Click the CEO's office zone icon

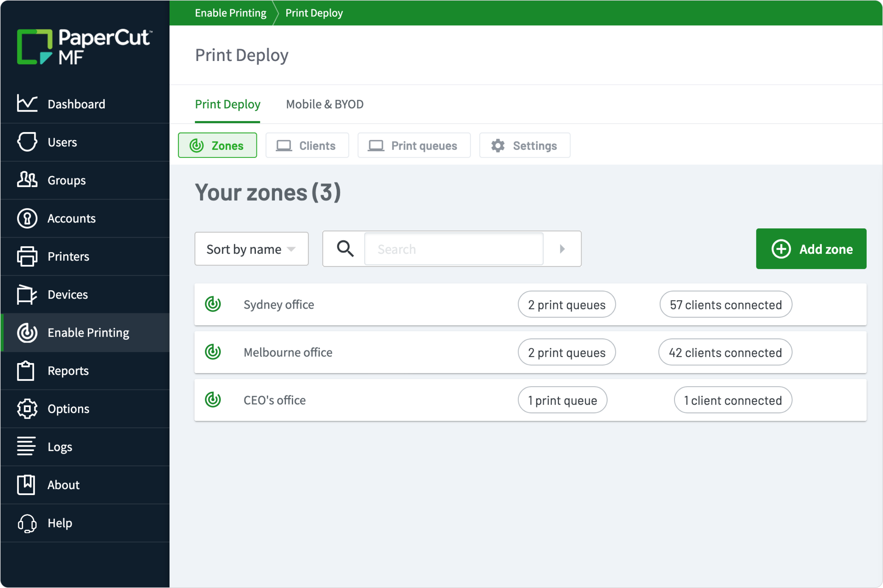click(213, 399)
